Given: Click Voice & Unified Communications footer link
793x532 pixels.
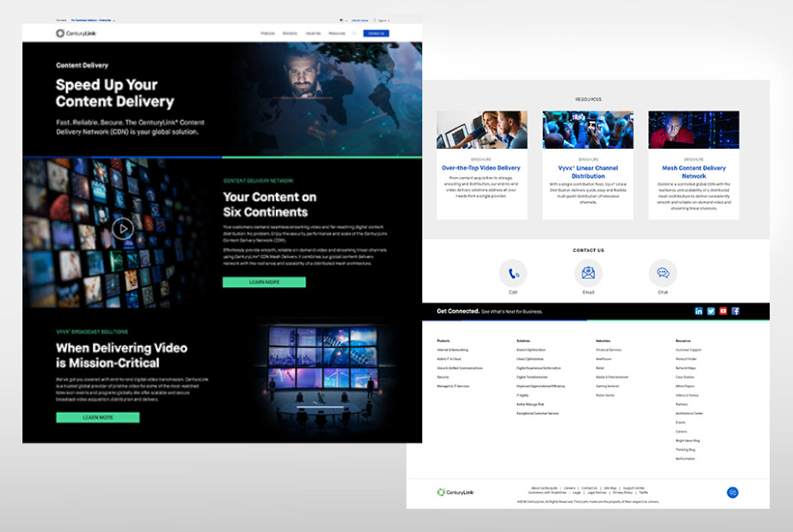Looking at the screenshot, I should coord(460,368).
